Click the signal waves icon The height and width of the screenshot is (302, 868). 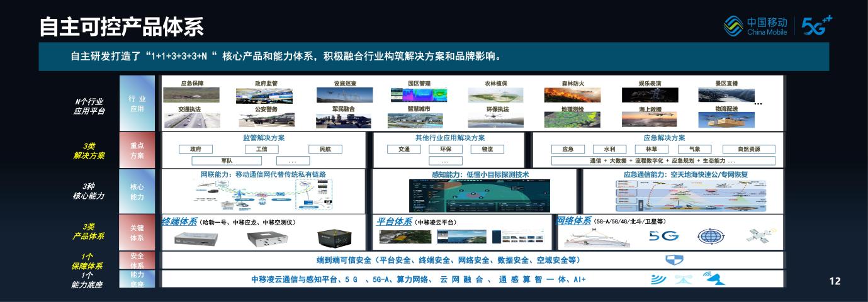click(659, 279)
